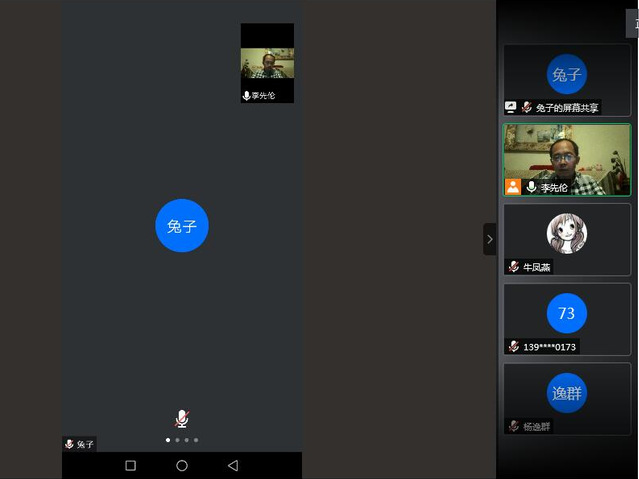Tap the Android recent apps square button
Image resolution: width=639 pixels, height=479 pixels.
[130, 465]
